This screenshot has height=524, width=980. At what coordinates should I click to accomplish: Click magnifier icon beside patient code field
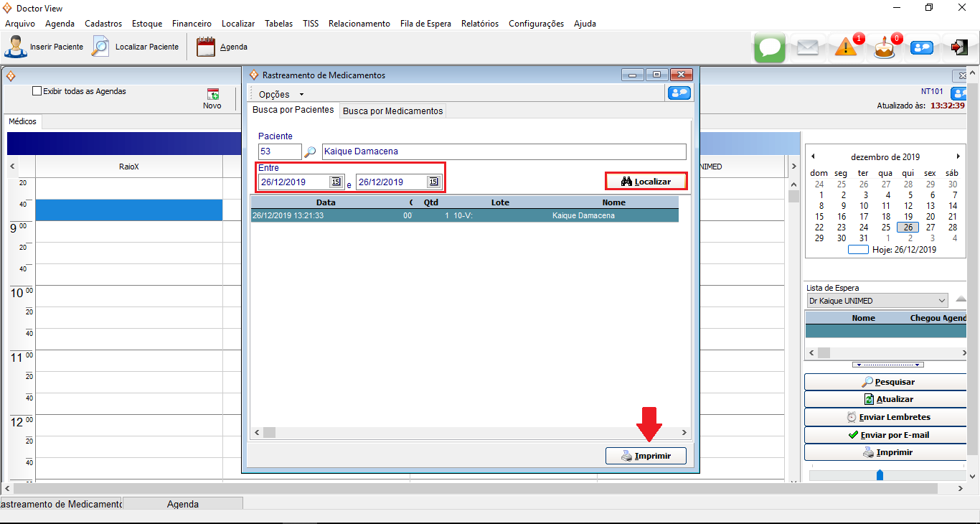point(310,152)
